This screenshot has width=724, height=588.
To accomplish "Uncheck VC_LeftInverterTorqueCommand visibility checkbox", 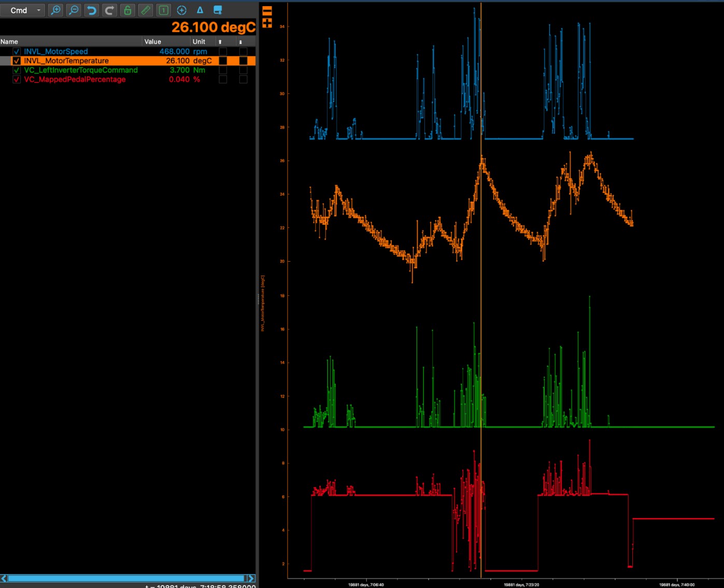I will click(x=17, y=70).
